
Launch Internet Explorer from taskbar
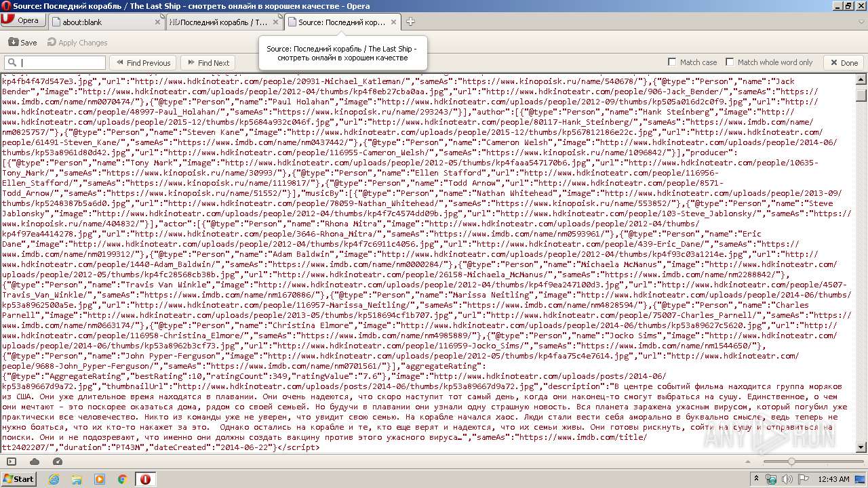54,479
